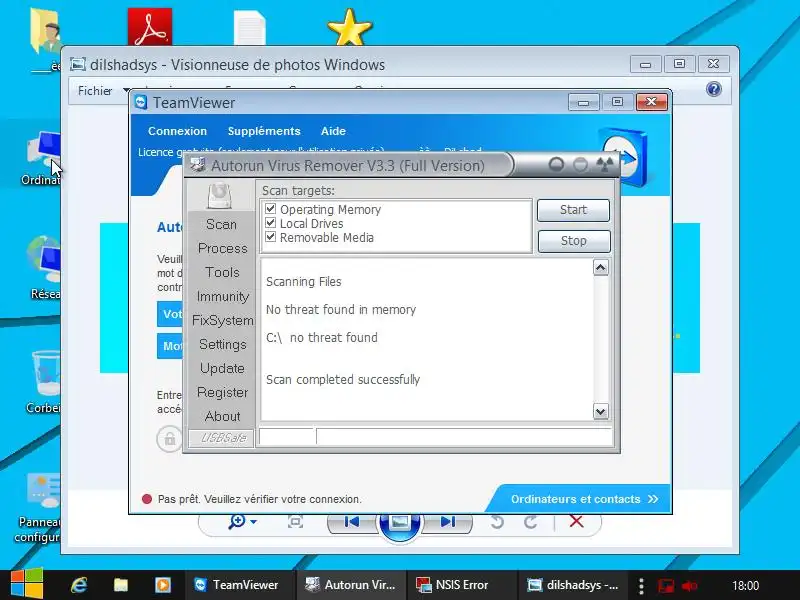Screen dimensions: 800x600
Task: Click the muted volume tray icon
Action: coord(689,585)
